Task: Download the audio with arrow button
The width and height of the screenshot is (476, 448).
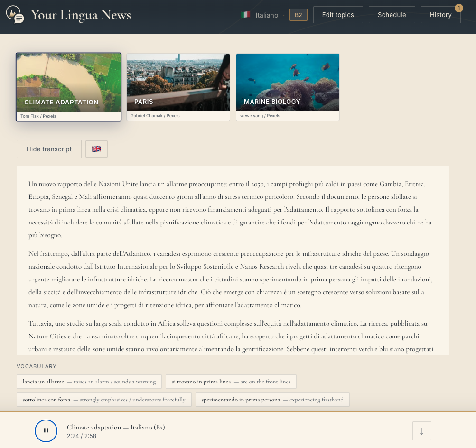Action: [421, 431]
